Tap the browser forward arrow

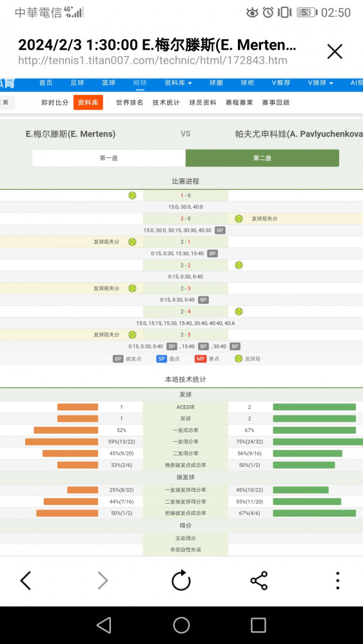[103, 581]
